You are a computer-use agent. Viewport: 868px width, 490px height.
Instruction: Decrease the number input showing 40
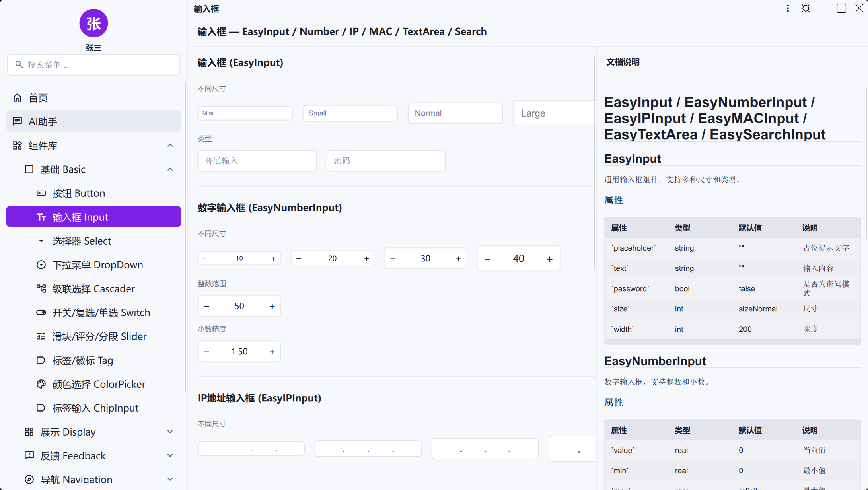(487, 259)
